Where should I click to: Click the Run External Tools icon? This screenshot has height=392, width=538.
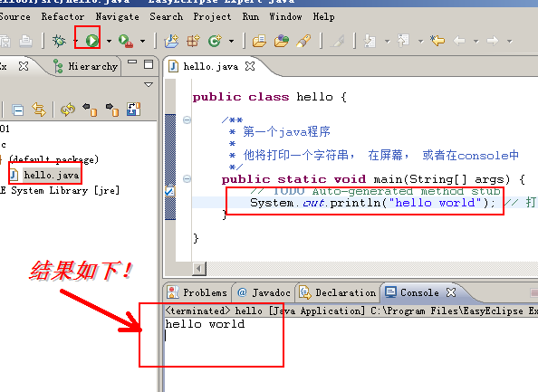pos(126,41)
